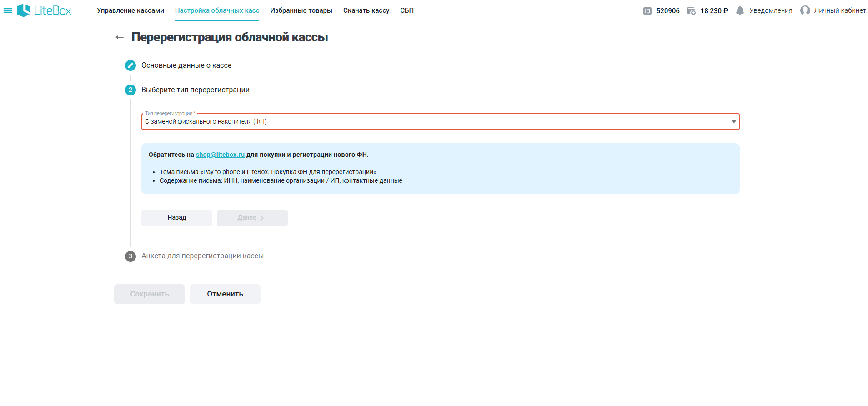
Task: Click the balance wallet icon
Action: click(x=691, y=11)
